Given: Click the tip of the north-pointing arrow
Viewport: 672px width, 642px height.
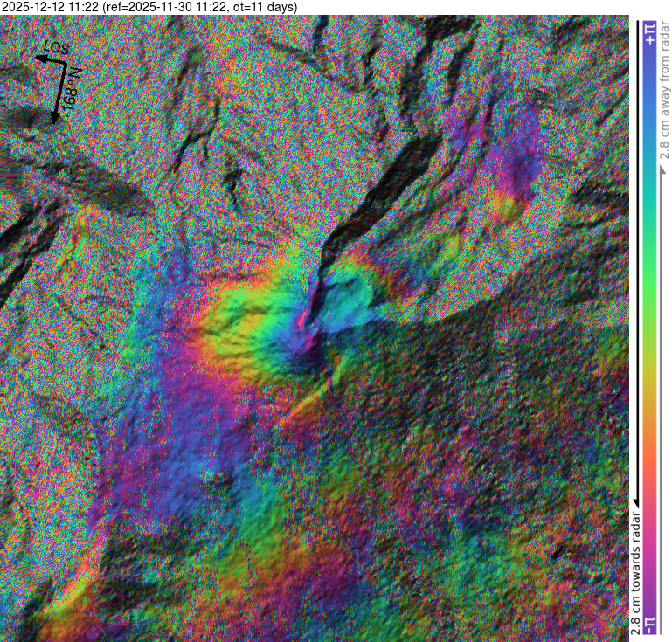Looking at the screenshot, I should 54,121.
